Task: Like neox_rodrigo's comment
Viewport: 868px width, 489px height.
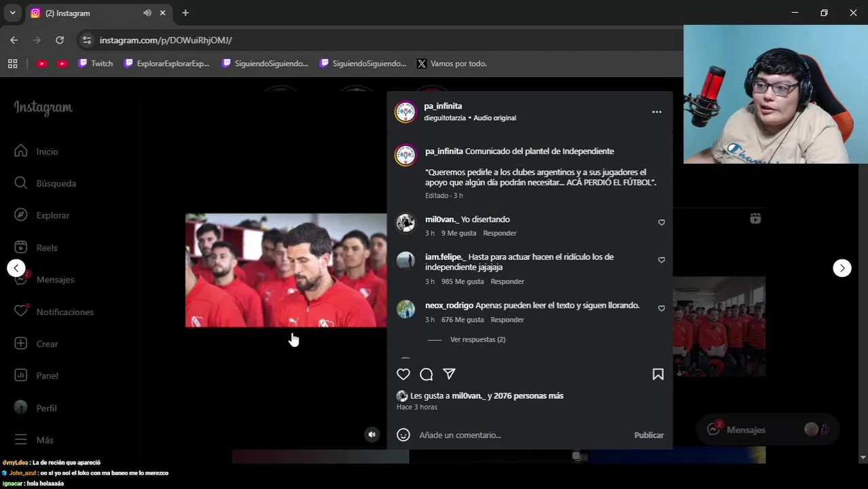Action: tap(662, 308)
